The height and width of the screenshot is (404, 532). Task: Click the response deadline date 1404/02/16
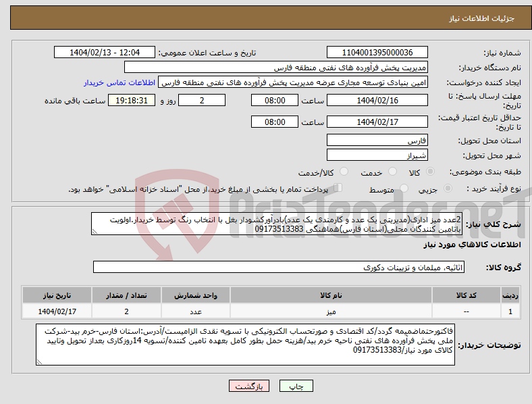pos(377,101)
